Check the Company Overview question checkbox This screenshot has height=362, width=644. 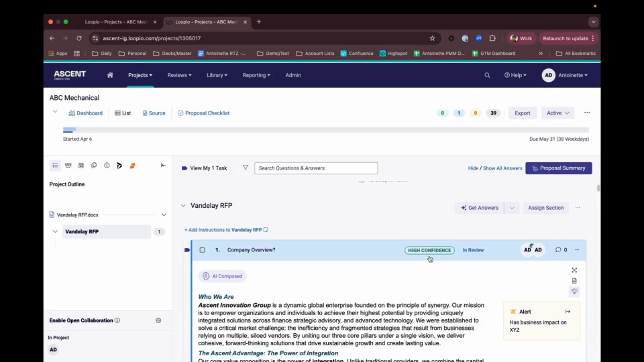click(x=202, y=249)
